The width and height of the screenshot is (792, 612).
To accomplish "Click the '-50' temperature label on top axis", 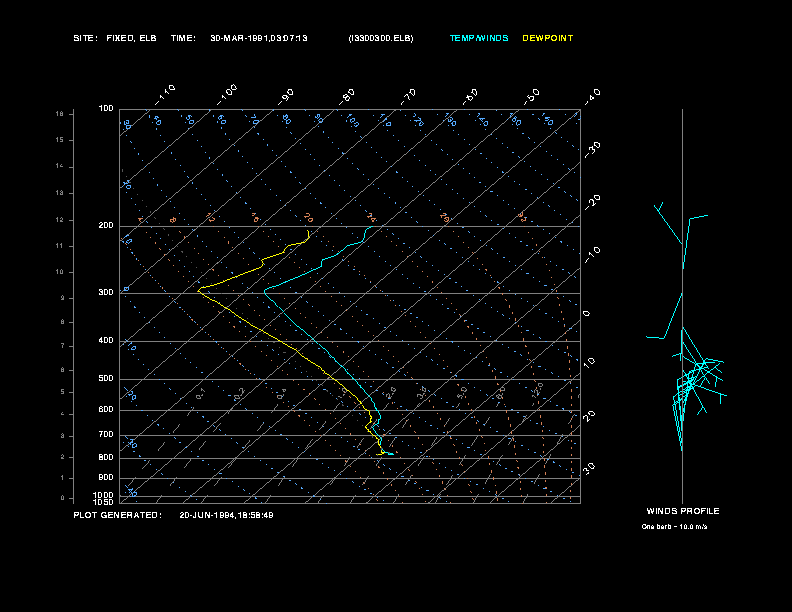I will 531,96.
